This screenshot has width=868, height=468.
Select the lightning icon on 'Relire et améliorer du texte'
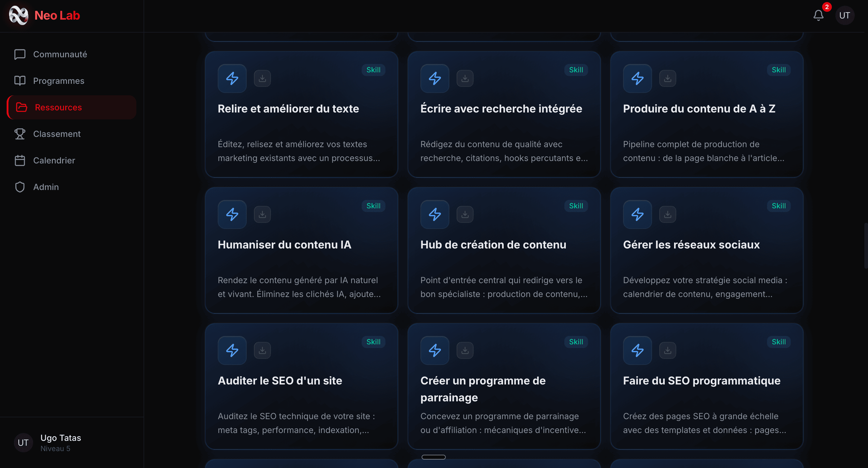tap(232, 78)
